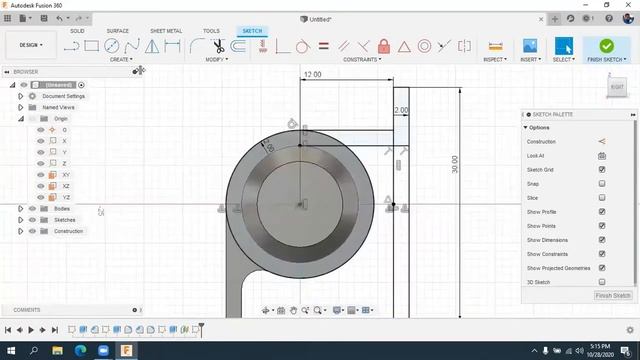Expand the Document Settings node

(20, 96)
